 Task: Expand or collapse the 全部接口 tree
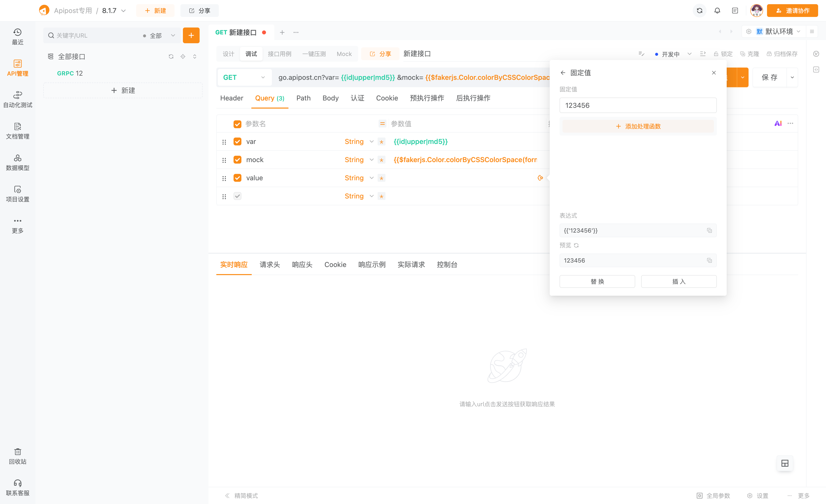click(x=194, y=56)
